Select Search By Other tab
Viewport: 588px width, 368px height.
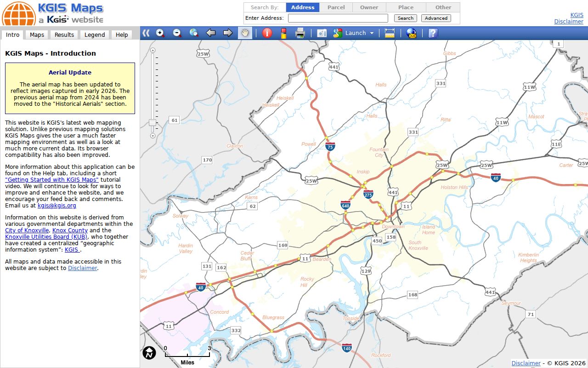[x=443, y=7]
